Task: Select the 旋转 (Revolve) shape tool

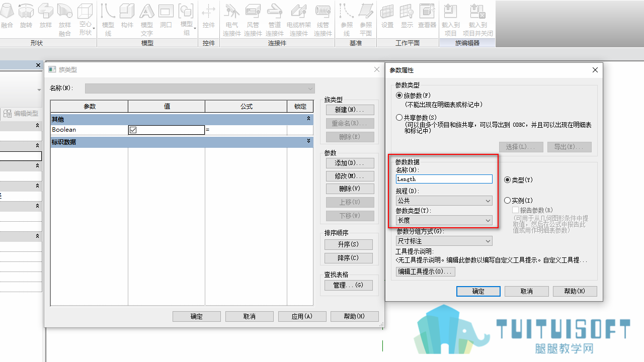Action: click(x=26, y=16)
